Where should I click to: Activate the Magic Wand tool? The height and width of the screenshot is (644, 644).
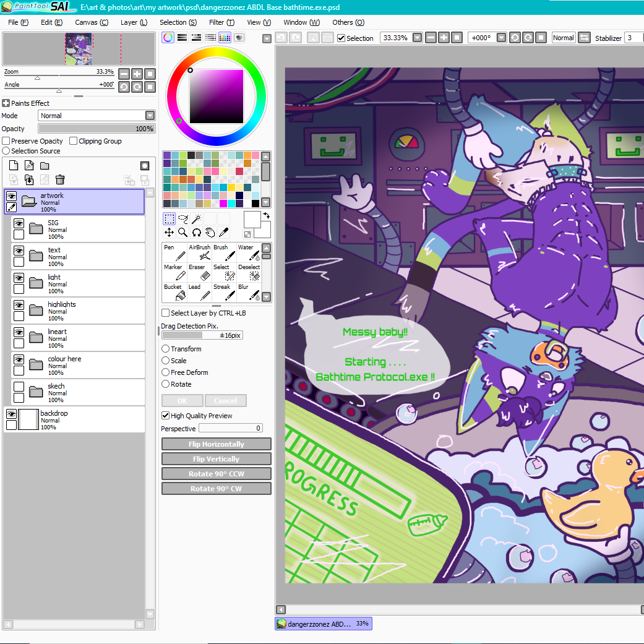click(196, 218)
